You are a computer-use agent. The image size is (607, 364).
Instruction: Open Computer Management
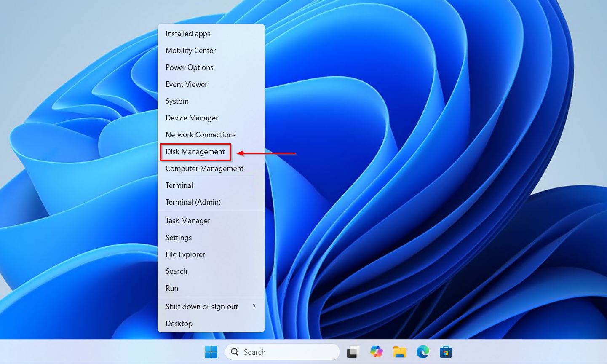(x=204, y=169)
